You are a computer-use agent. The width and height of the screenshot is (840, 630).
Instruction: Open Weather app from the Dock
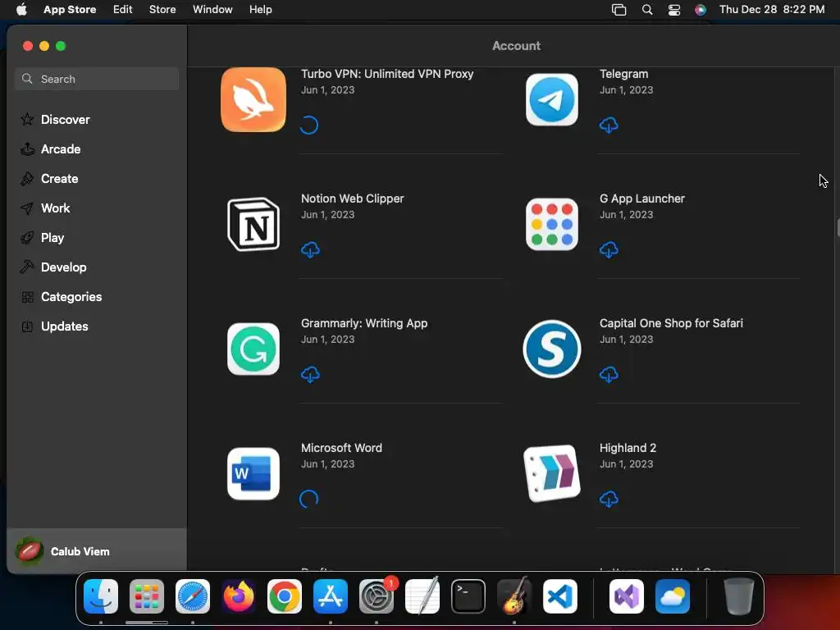pyautogui.click(x=673, y=596)
